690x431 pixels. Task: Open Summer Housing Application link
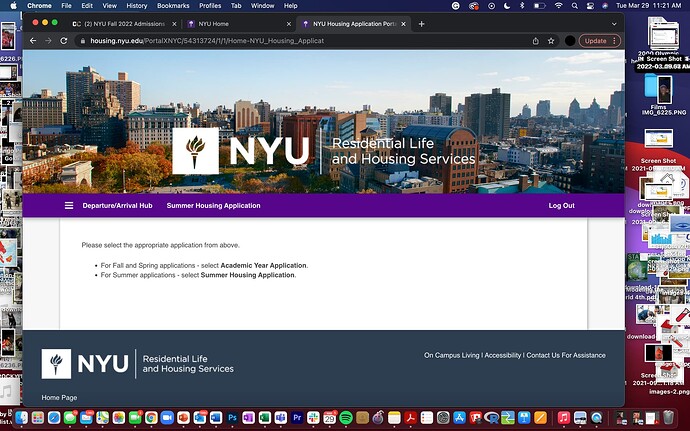point(213,206)
